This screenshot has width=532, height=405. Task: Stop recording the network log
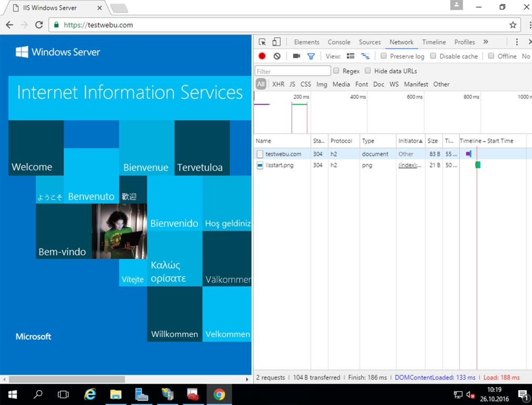[x=262, y=56]
